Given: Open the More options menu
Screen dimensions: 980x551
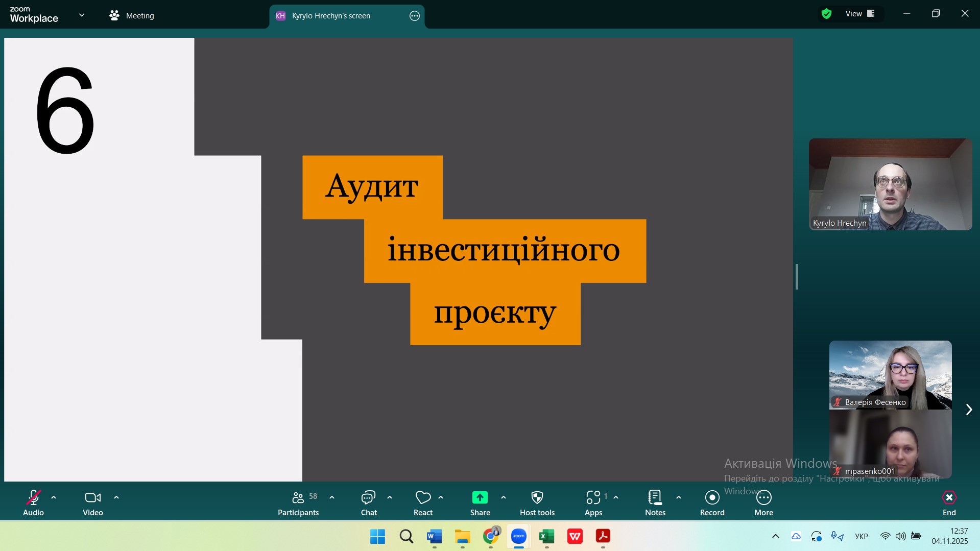Looking at the screenshot, I should pos(763,503).
